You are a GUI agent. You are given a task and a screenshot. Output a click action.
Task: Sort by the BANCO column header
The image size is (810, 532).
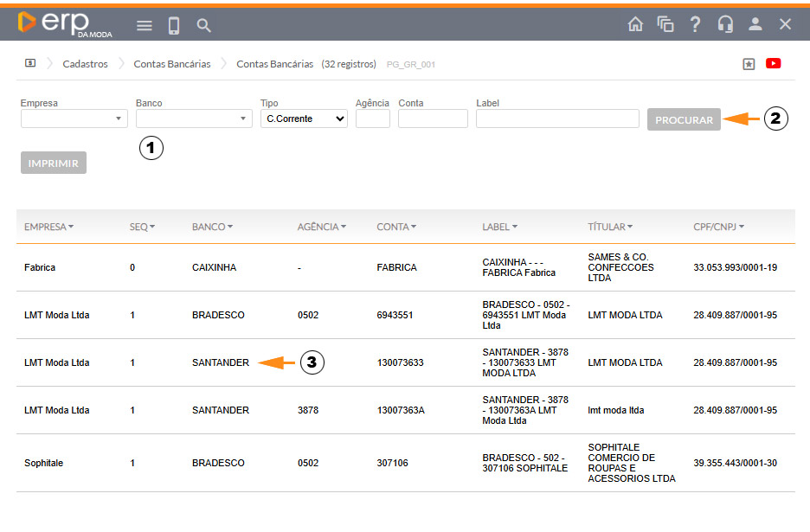[212, 227]
